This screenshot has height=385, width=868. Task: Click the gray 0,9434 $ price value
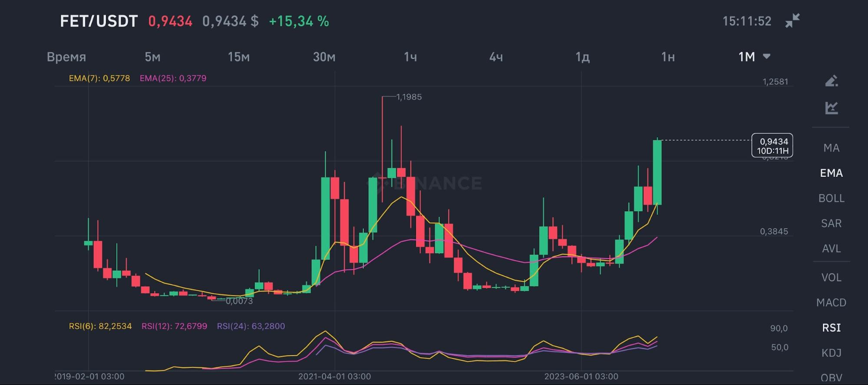click(x=230, y=21)
